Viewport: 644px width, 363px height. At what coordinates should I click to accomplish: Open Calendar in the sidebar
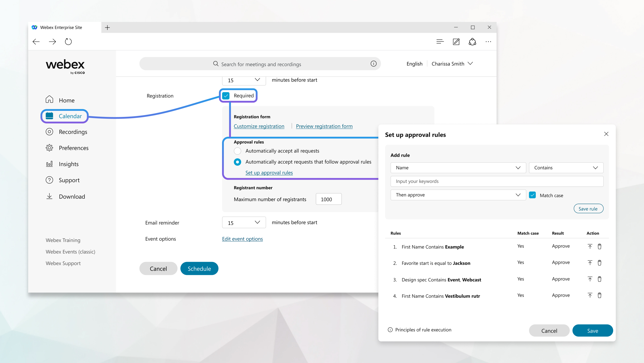click(64, 116)
